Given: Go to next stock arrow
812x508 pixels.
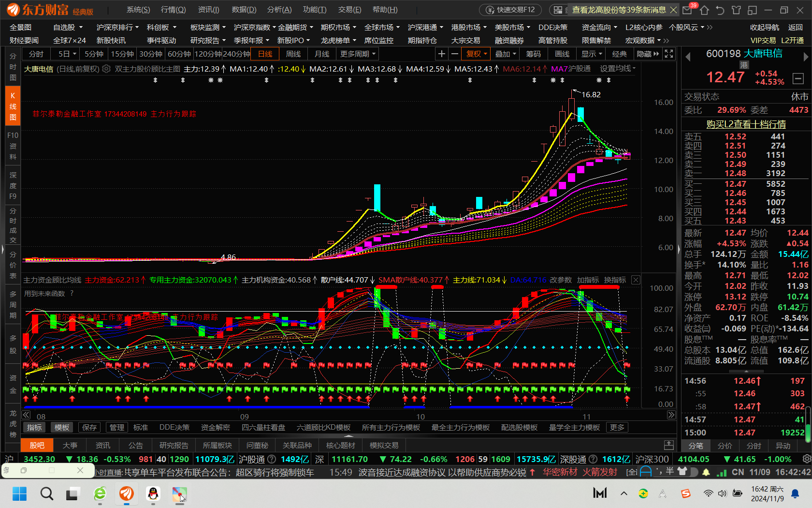Looking at the screenshot, I should tap(805, 57).
